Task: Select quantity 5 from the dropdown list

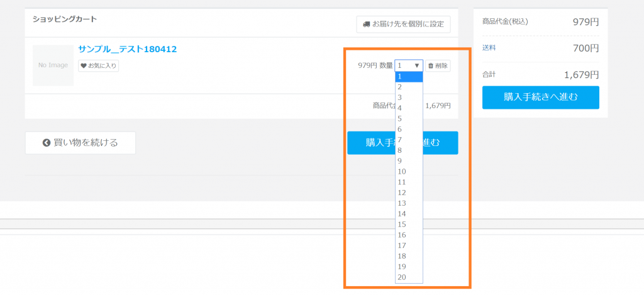Action: (x=408, y=118)
